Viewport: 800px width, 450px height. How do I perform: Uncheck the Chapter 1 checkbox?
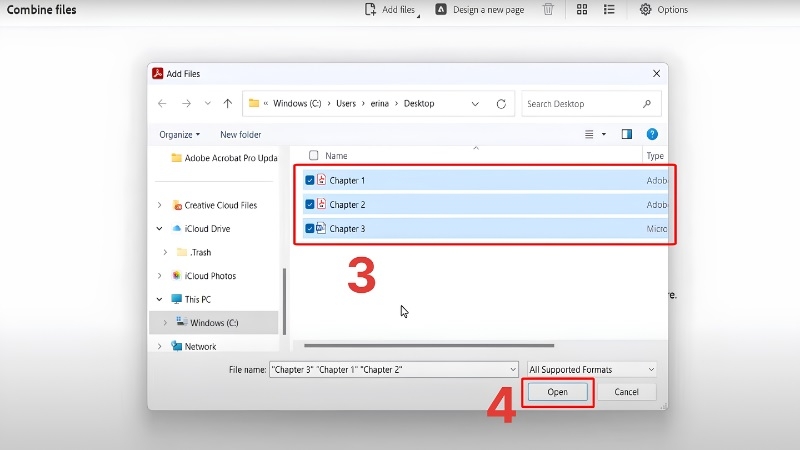click(x=310, y=180)
